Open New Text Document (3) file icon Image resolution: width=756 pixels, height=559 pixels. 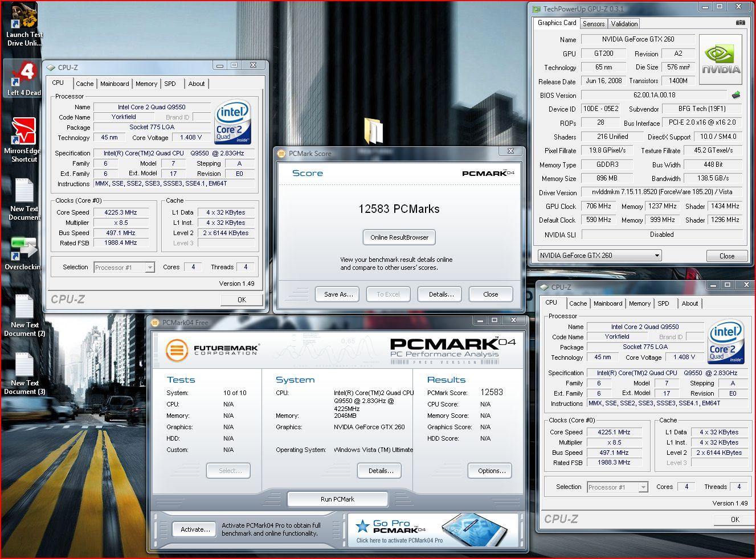point(24,373)
